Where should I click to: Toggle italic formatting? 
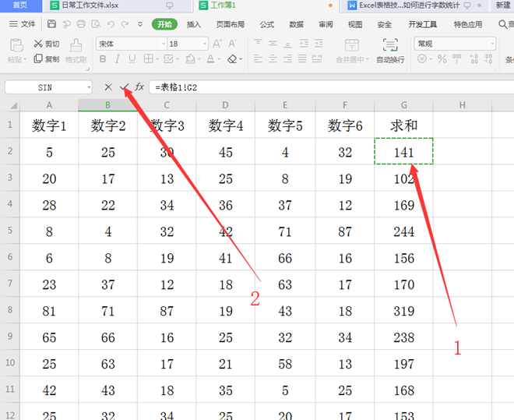pyautogui.click(x=117, y=59)
